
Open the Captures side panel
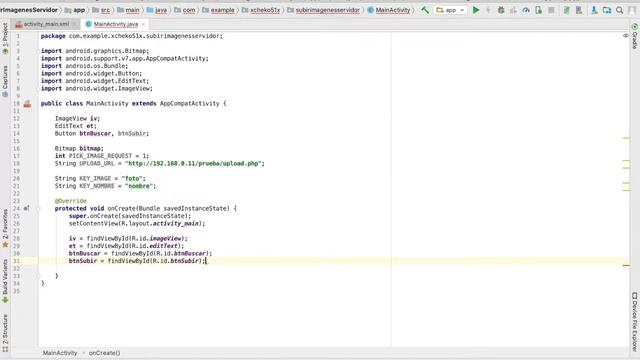click(x=5, y=81)
